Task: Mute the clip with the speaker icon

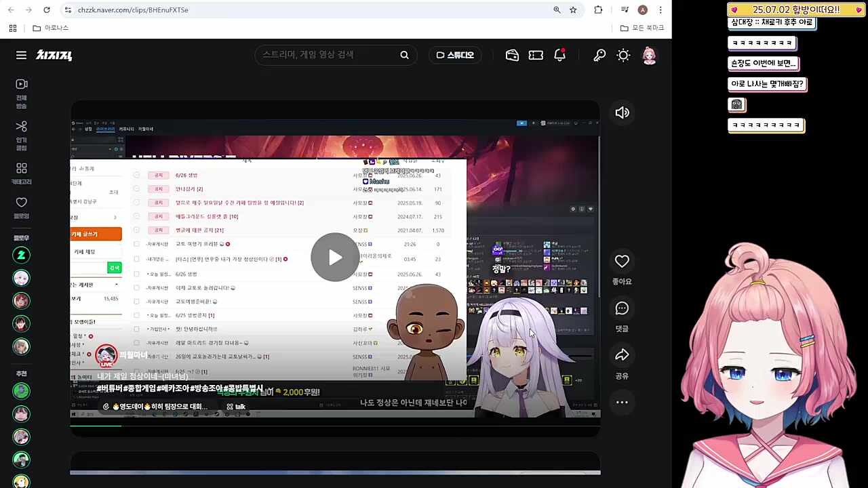Action: [622, 113]
